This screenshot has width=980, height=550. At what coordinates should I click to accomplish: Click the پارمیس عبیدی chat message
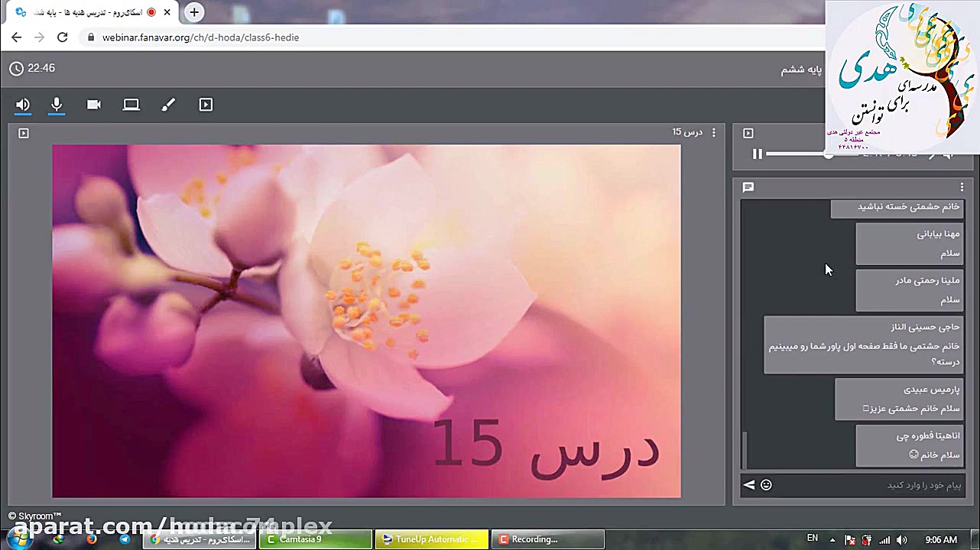click(x=899, y=399)
